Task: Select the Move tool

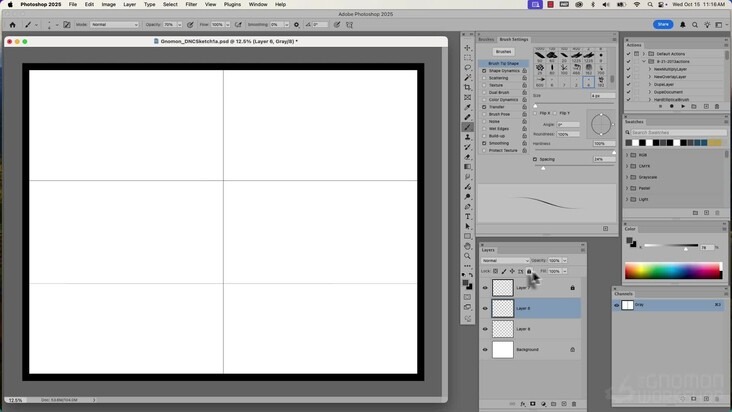Action: point(467,48)
